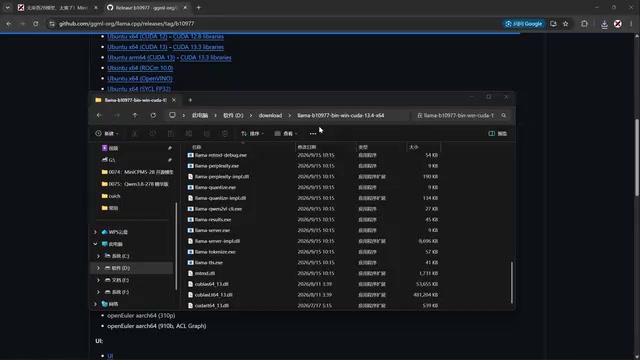This screenshot has height=360, width=640.
Task: Open the browser extensions puzzle icon
Action: (x=584, y=24)
